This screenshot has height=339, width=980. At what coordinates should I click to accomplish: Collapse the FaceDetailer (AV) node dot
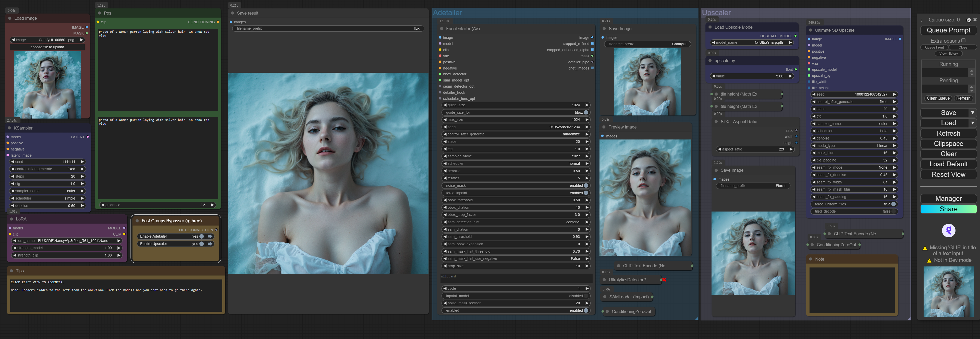pyautogui.click(x=442, y=29)
